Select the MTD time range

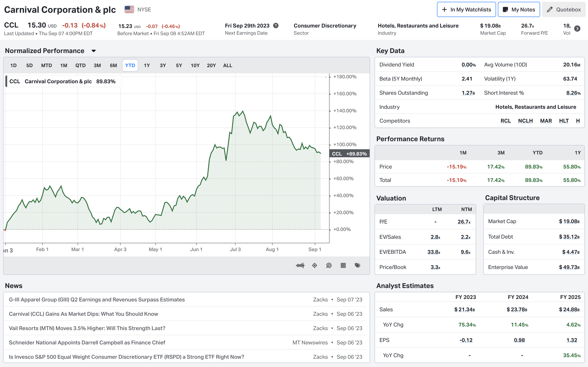(46, 65)
